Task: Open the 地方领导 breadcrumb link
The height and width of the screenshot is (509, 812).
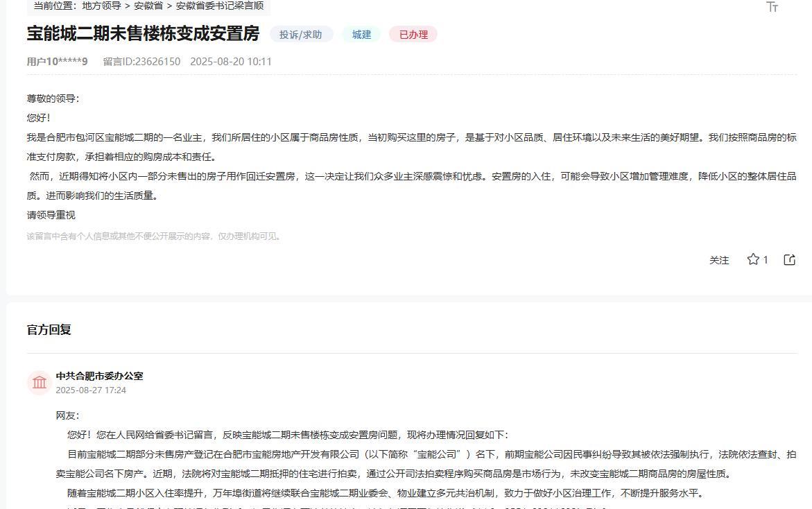Action: [x=101, y=6]
